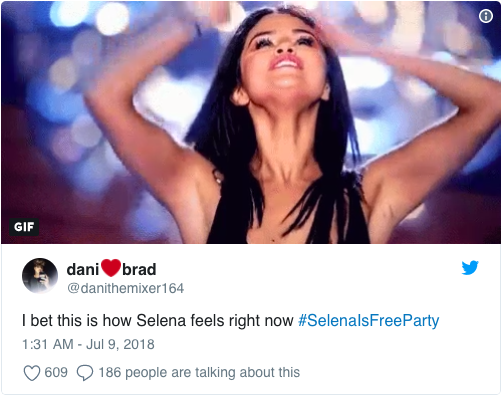Image resolution: width=504 pixels, height=399 pixels.
Task: Click the 186 people are talking about this link
Action: click(199, 372)
